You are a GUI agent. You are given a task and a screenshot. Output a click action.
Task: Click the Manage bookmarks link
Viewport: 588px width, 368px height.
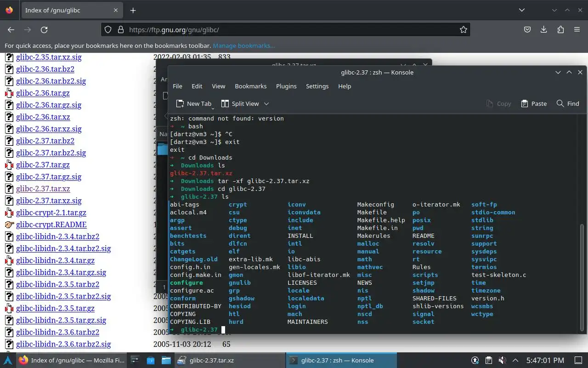coord(244,46)
